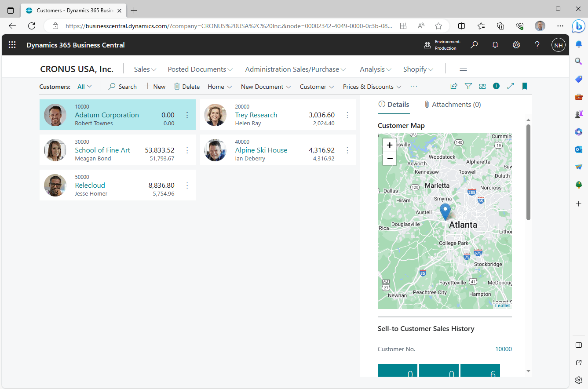Open the Business Central settings gear

coord(516,45)
